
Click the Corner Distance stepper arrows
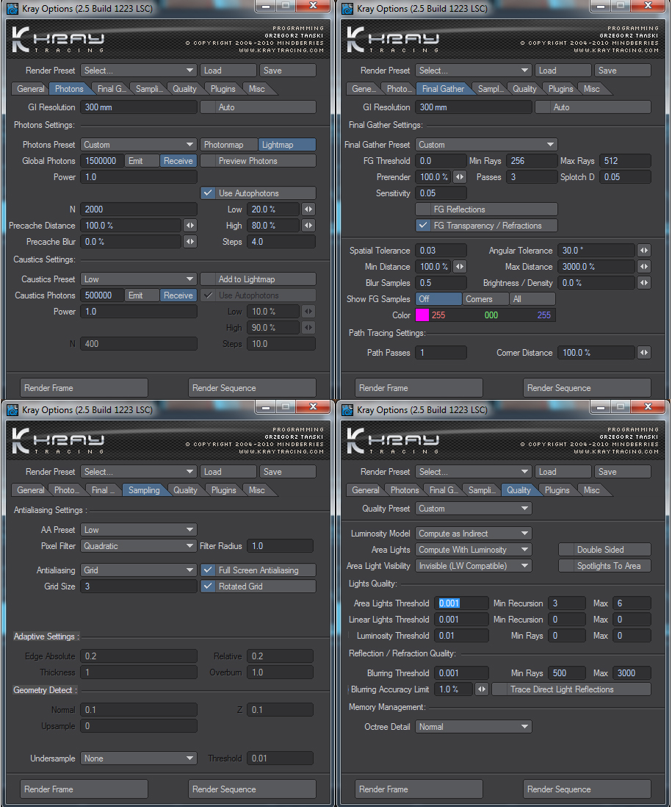643,353
